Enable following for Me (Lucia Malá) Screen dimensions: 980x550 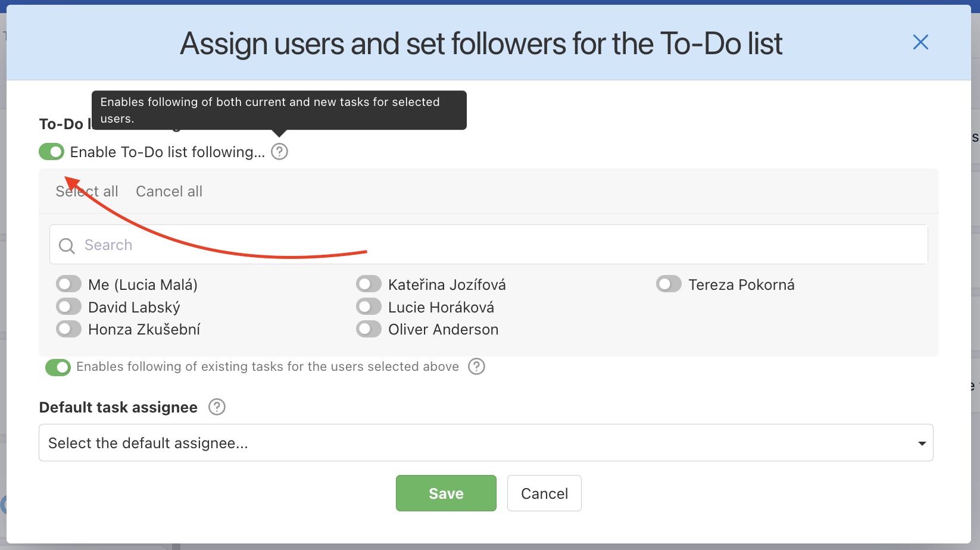pos(68,284)
